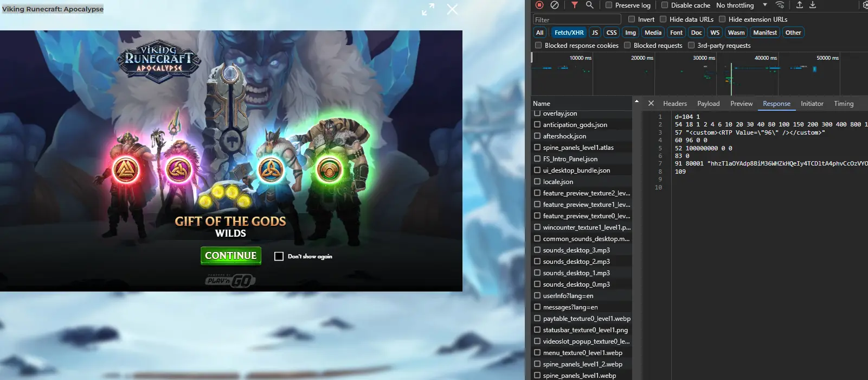
Task: Close the request details panel with X
Action: click(651, 103)
